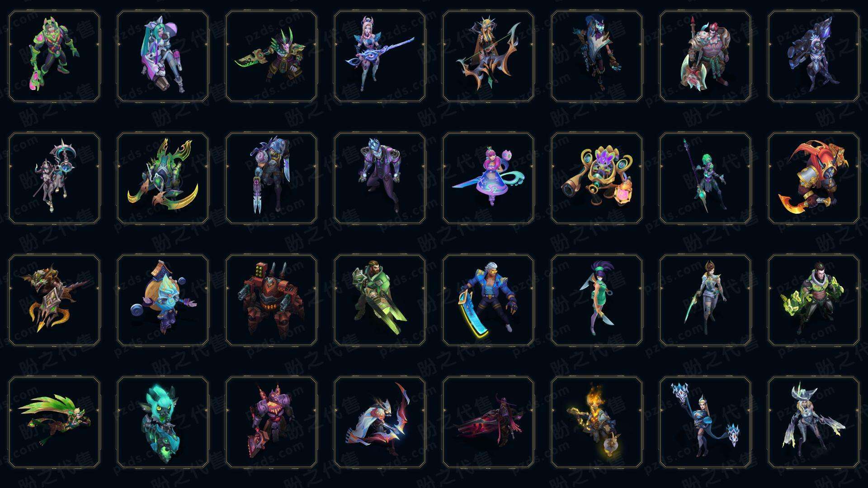Viewport: 868px width, 488px height.
Task: Select the blue jacket man with glowing blade
Action: tap(488, 300)
